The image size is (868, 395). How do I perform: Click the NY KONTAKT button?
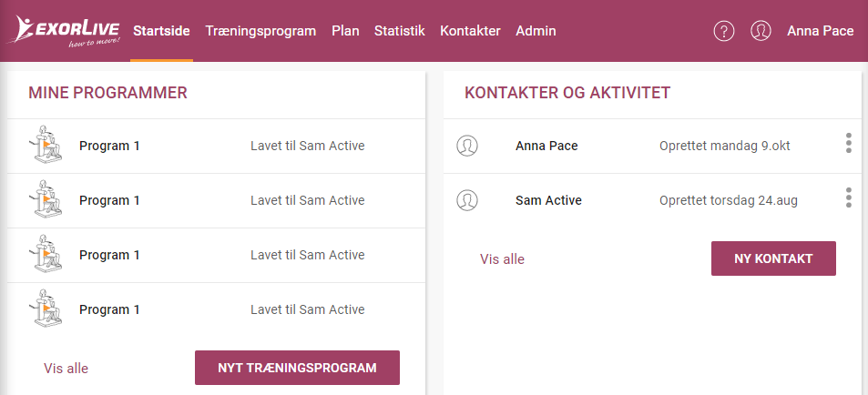click(773, 258)
